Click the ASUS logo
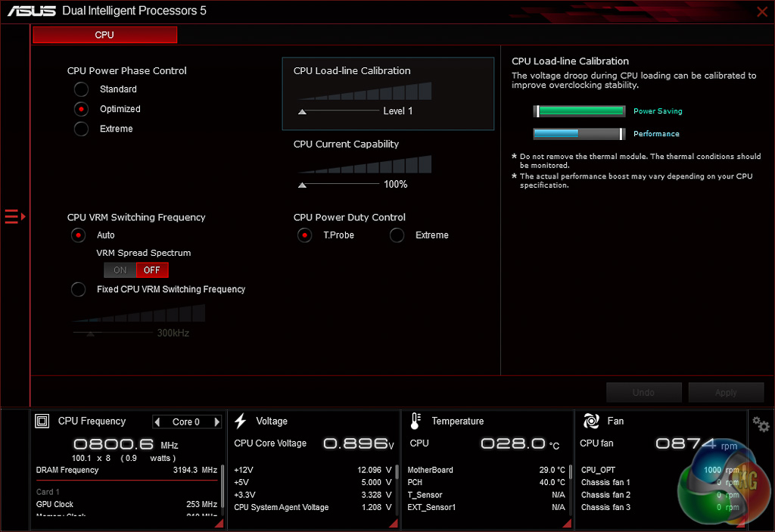 (32, 11)
